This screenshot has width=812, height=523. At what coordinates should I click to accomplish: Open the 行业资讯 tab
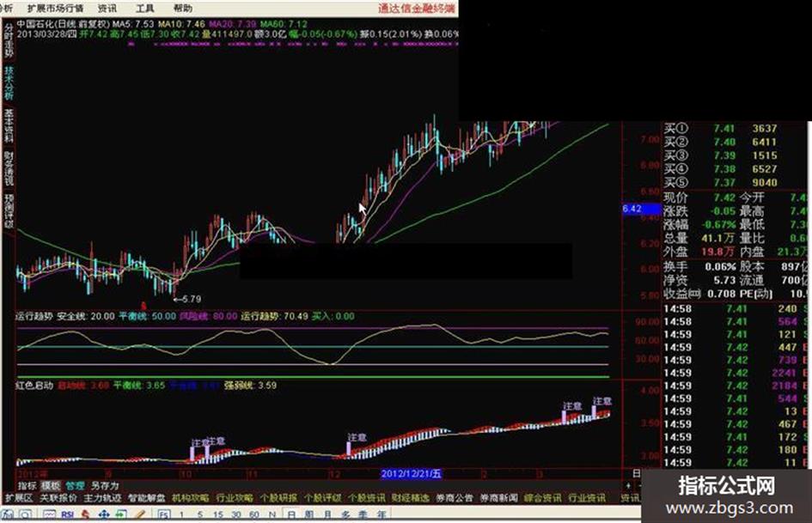586,498
